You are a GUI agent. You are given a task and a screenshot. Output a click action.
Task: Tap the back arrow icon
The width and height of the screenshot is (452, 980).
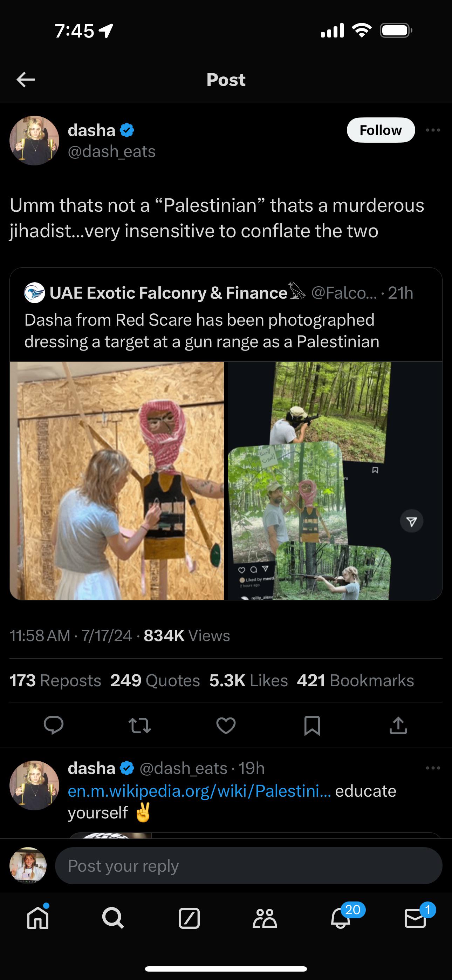click(x=26, y=80)
